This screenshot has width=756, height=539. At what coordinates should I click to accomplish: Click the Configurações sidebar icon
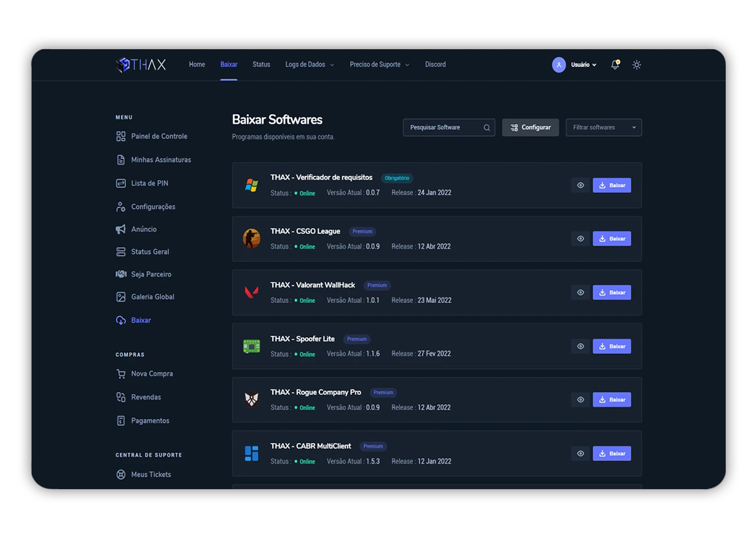(121, 207)
